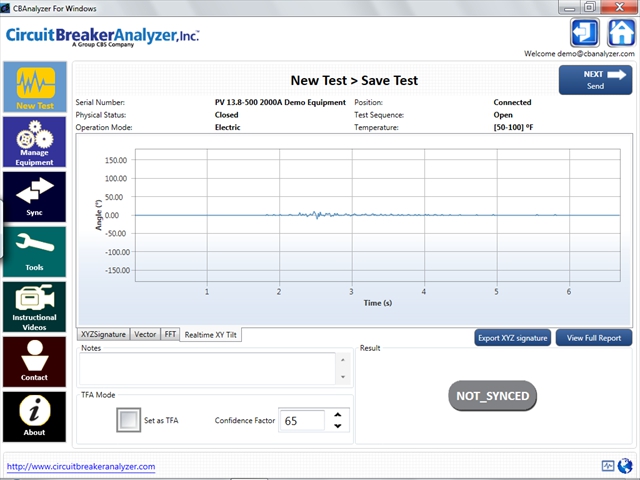Click the Notes scrollbar up arrow
Image resolution: width=640 pixels, height=480 pixels.
click(x=343, y=360)
